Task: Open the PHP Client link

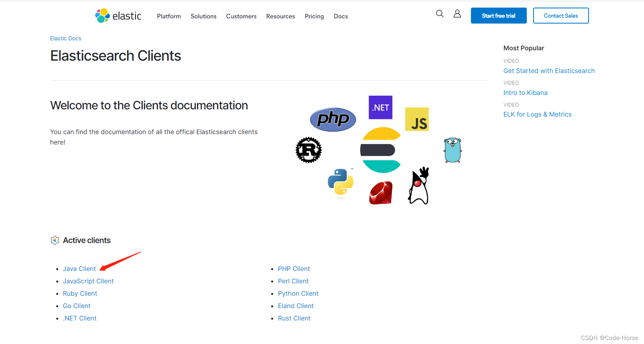Action: coord(294,269)
